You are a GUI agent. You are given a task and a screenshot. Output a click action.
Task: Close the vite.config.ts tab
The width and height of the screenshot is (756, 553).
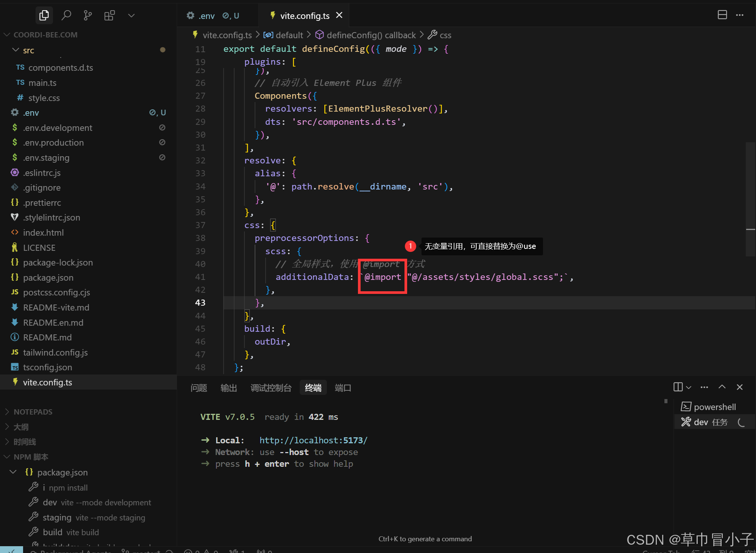[x=339, y=15]
